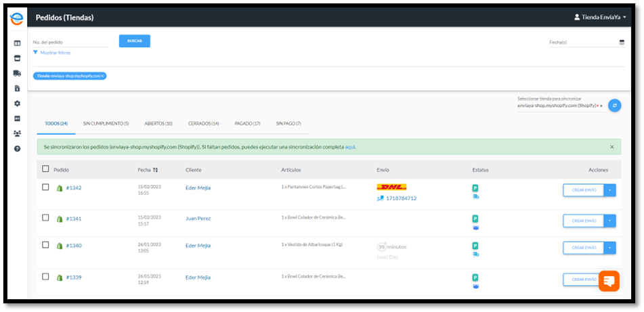Click CREAR ENVÍO for order #1342

tap(584, 190)
